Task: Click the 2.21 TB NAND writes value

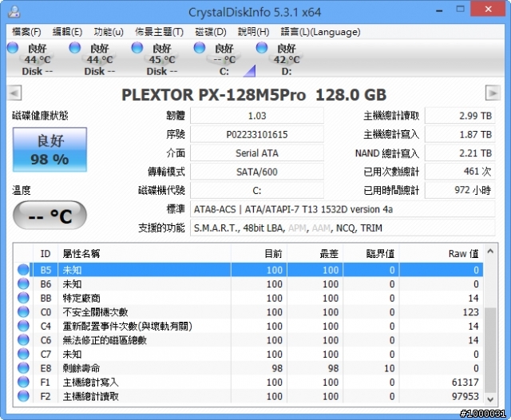Action: point(460,153)
